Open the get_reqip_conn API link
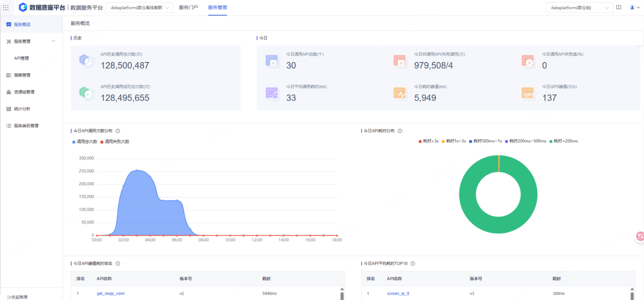The height and width of the screenshot is (300, 644). click(111, 293)
